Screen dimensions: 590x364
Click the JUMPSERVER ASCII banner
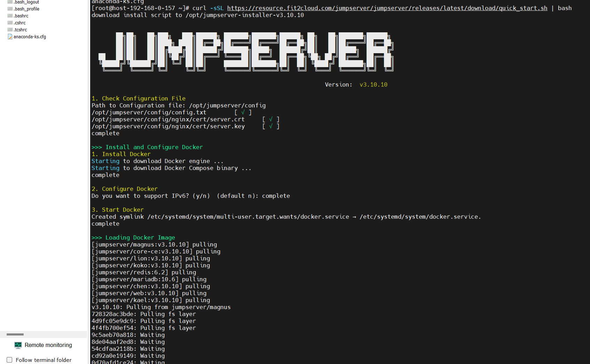(x=246, y=51)
